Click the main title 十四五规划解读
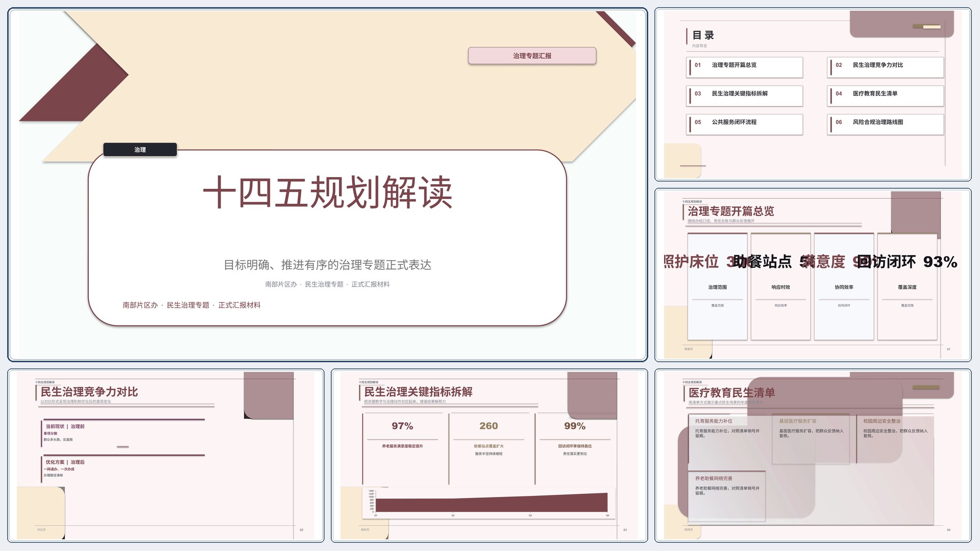Screen dimensions: 980x551 coord(328,192)
